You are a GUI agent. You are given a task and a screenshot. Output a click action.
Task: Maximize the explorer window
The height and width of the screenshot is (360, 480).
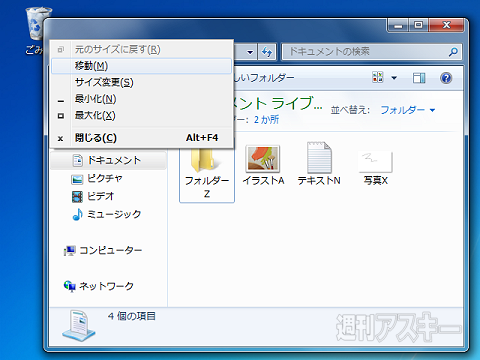(418, 25)
